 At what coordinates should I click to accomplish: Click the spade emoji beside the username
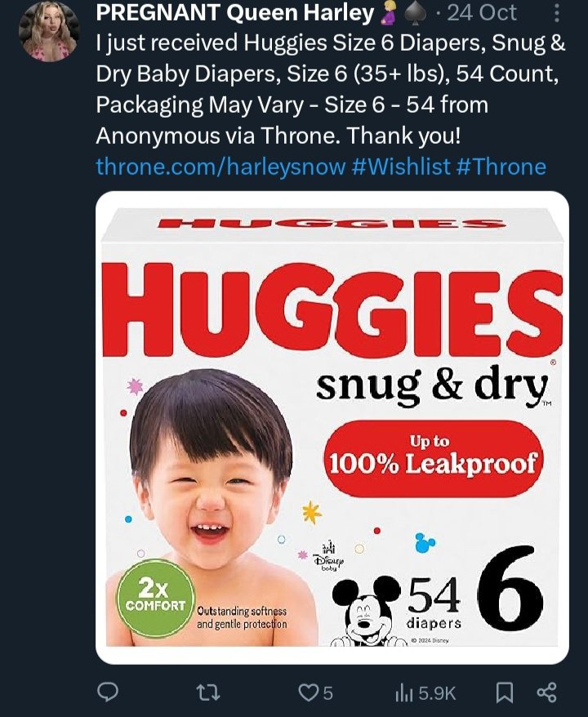415,13
